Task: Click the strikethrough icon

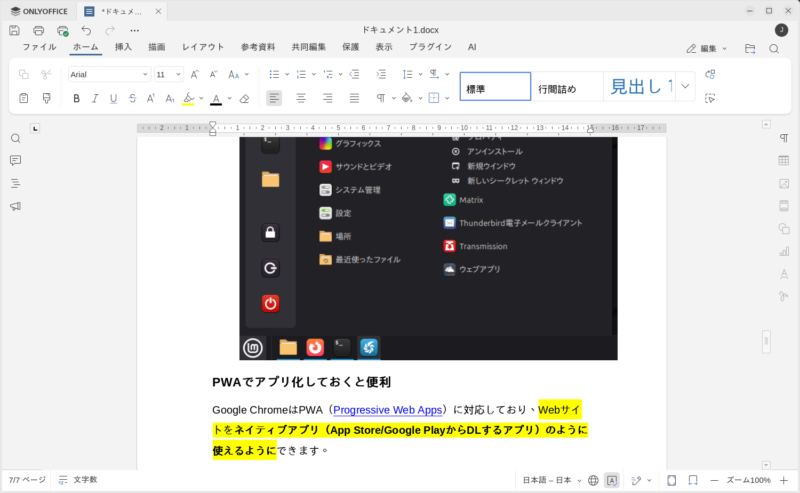Action: coord(132,98)
